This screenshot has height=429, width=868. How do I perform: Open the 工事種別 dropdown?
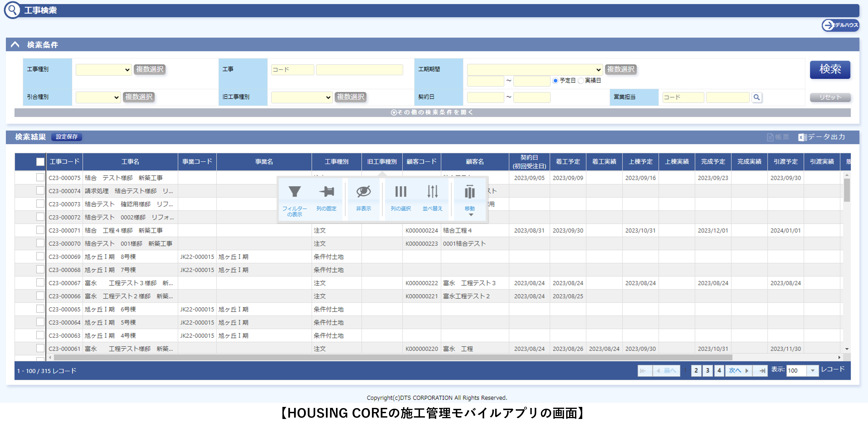coord(103,70)
